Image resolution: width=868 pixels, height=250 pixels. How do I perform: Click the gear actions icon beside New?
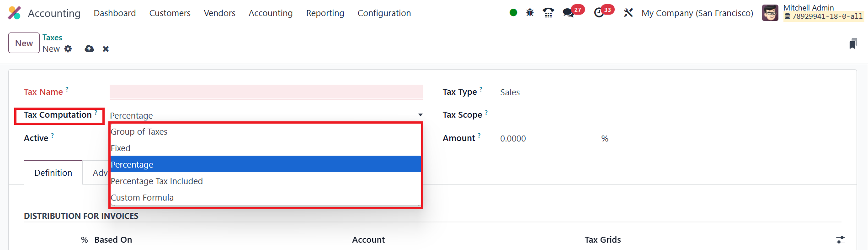(x=68, y=49)
